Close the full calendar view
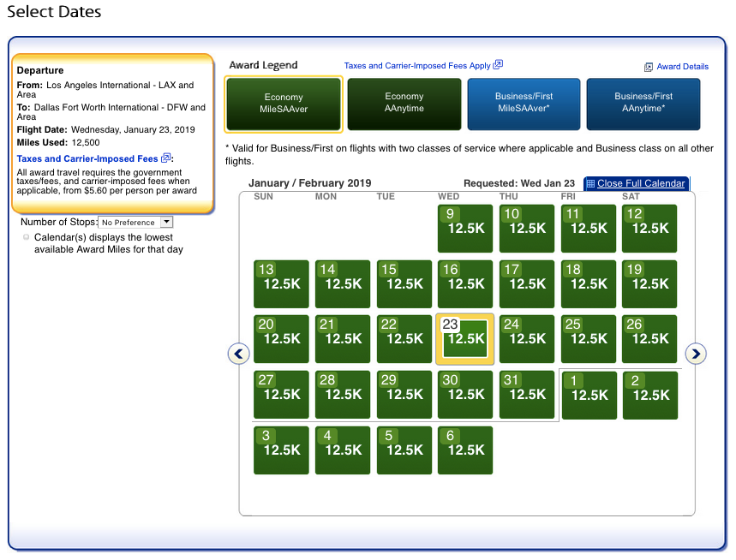The width and height of the screenshot is (736, 560). [641, 183]
